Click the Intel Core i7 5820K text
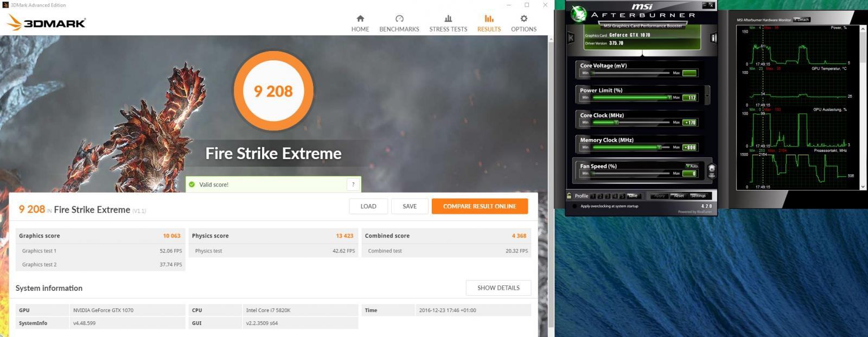Screen dimensions: 868x337 268,310
